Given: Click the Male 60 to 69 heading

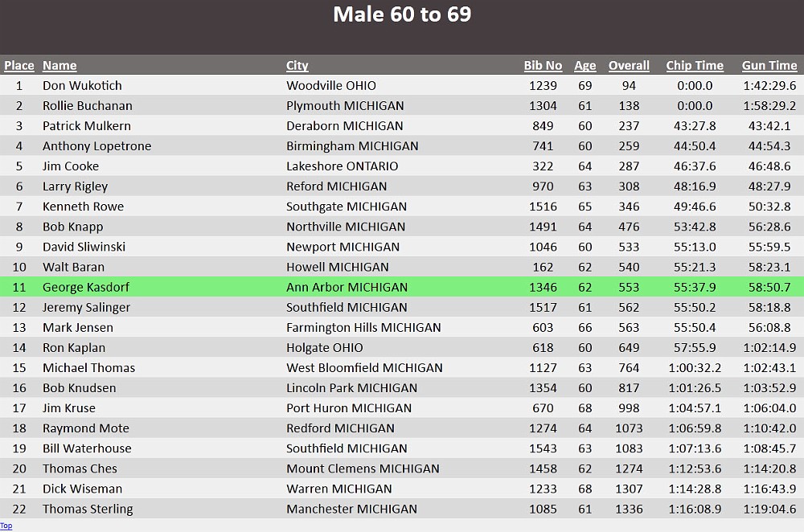Looking at the screenshot, I should coord(402,14).
